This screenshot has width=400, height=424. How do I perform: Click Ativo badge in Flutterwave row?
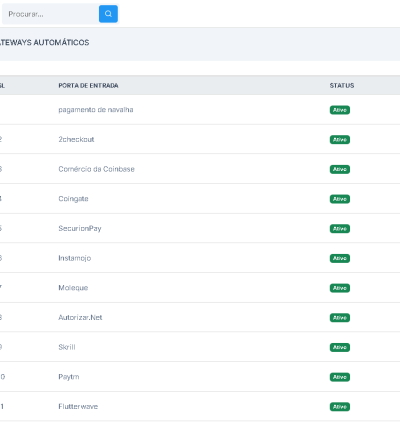(340, 407)
